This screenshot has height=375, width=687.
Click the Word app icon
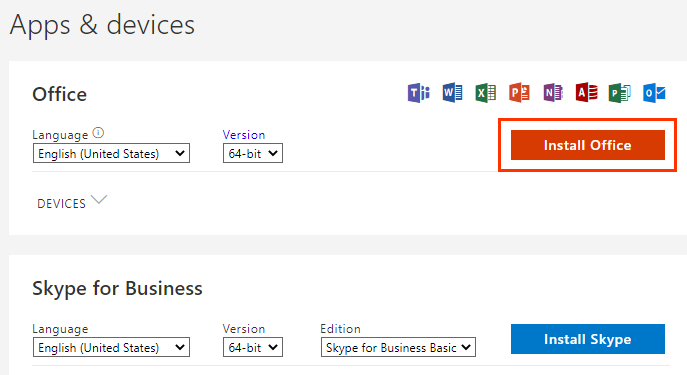(x=452, y=92)
